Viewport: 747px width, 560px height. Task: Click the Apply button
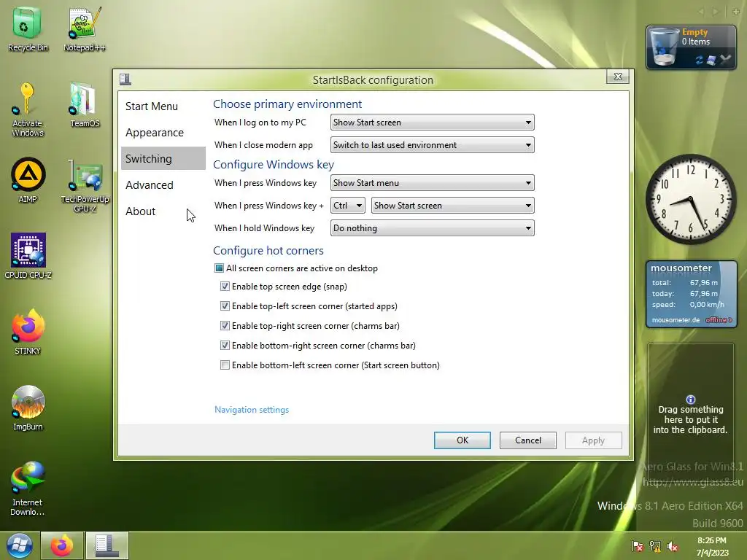pyautogui.click(x=593, y=440)
